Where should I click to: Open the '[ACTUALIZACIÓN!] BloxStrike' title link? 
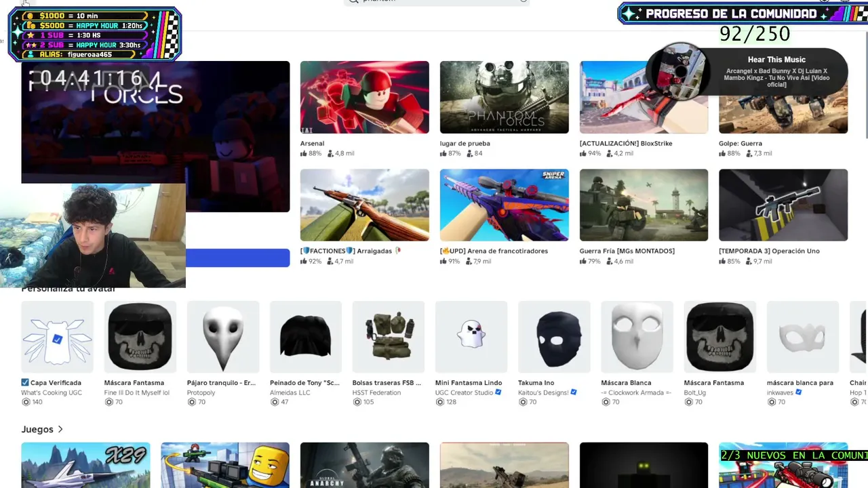[x=625, y=144]
